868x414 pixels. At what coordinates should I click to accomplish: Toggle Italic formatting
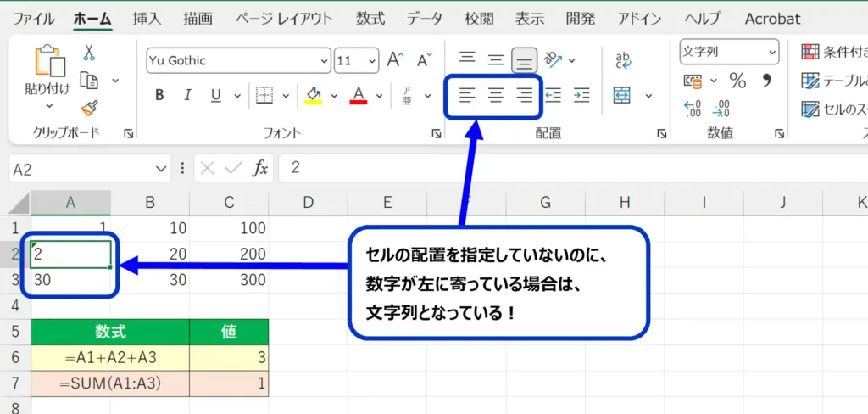(187, 95)
